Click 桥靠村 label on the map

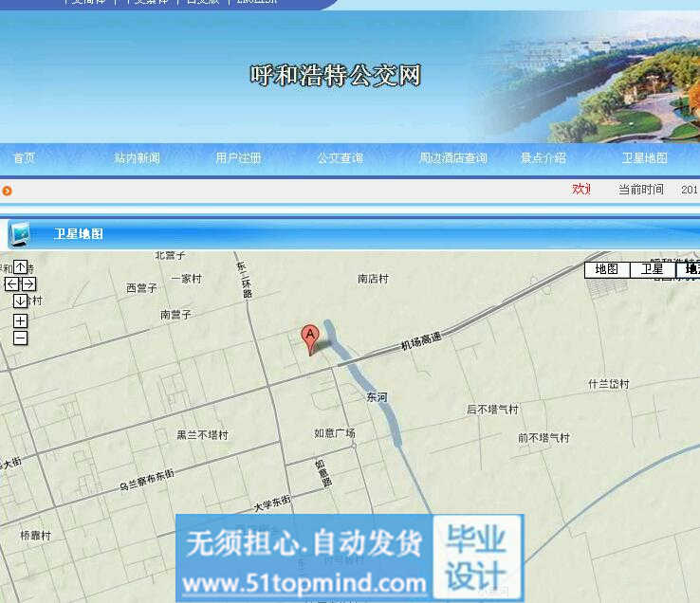(36, 536)
